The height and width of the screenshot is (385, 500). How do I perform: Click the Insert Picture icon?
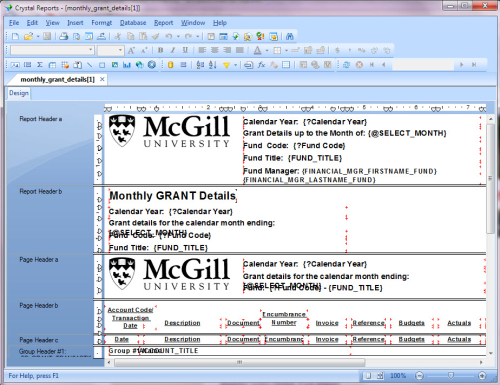(x=115, y=65)
